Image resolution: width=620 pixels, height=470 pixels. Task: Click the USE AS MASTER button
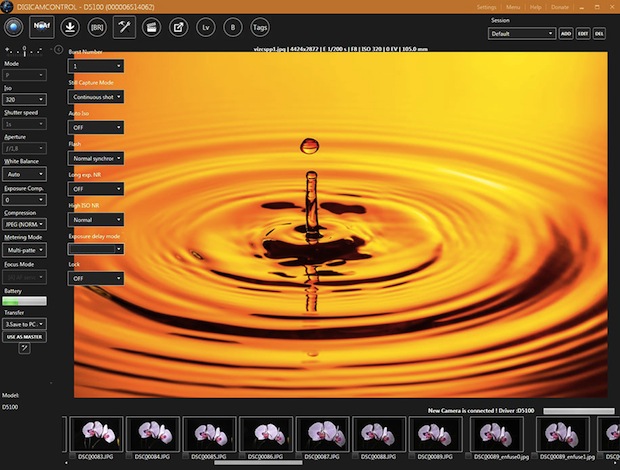25,337
